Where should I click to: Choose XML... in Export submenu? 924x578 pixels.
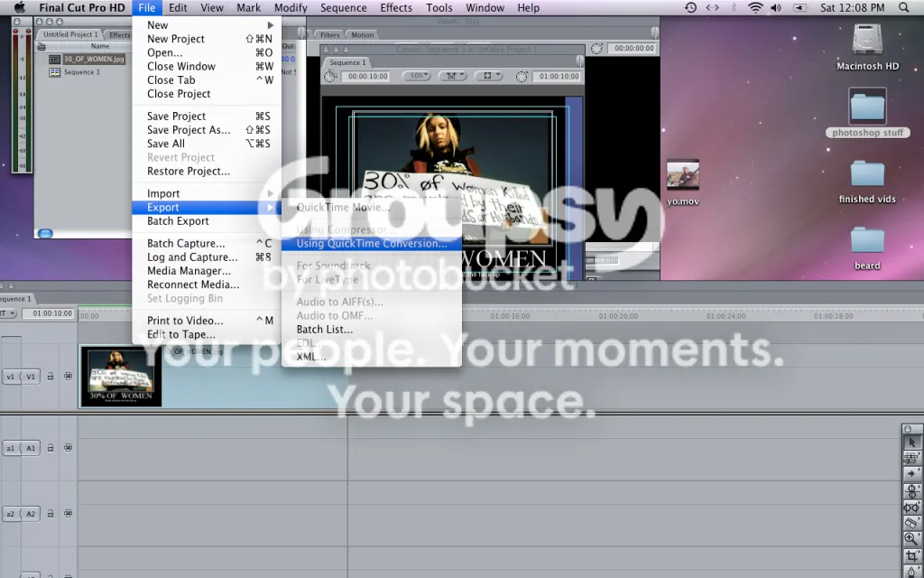click(x=372, y=356)
